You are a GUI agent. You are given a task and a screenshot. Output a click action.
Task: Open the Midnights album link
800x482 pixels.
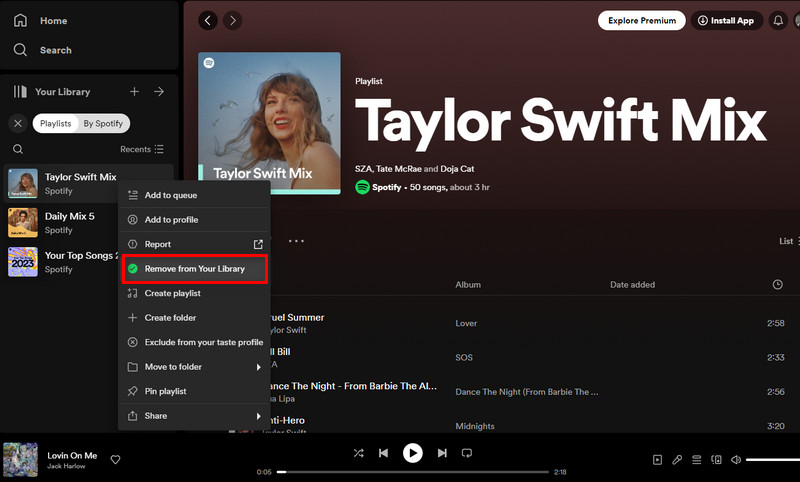(474, 426)
